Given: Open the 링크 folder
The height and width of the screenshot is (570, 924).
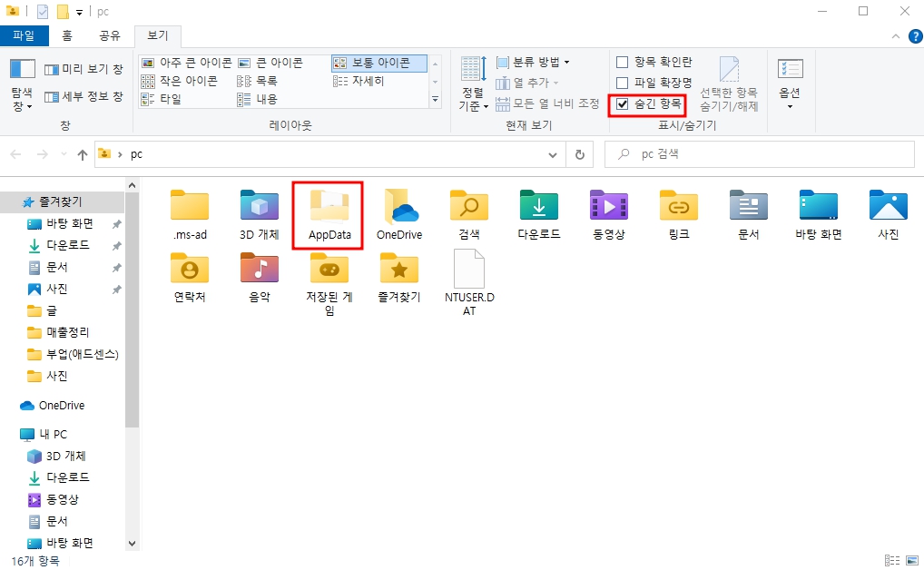Looking at the screenshot, I should [x=679, y=214].
